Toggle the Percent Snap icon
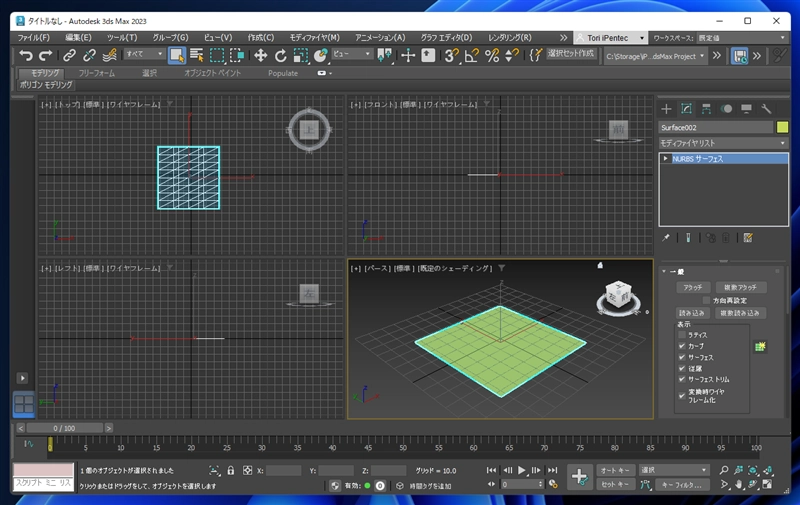Screen dimensions: 800x505 pyautogui.click(x=492, y=55)
